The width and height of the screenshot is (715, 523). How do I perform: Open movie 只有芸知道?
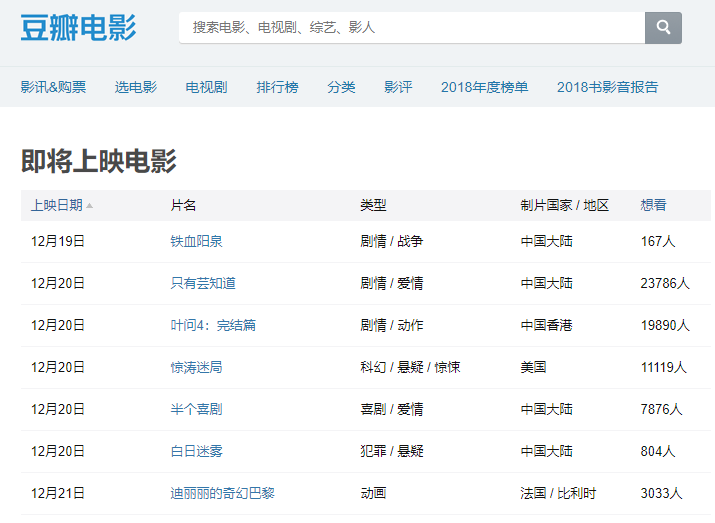[203, 283]
